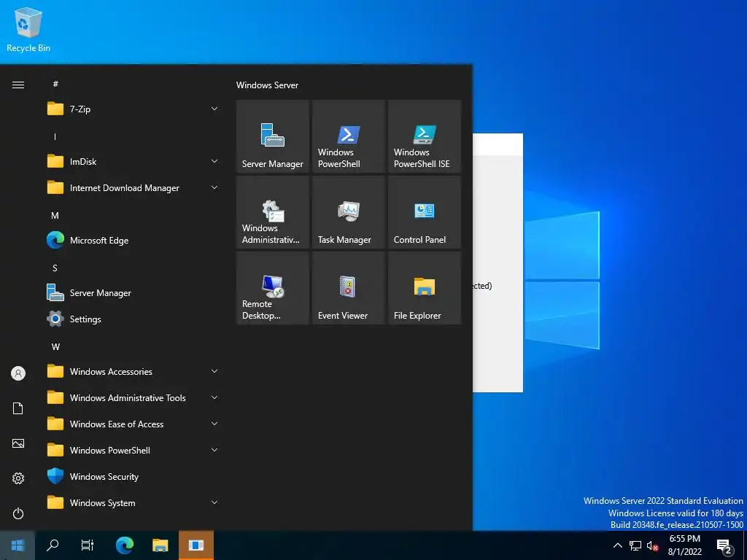Image resolution: width=747 pixels, height=560 pixels.
Task: Expand the Windows PowerShell folder
Action: click(x=133, y=451)
